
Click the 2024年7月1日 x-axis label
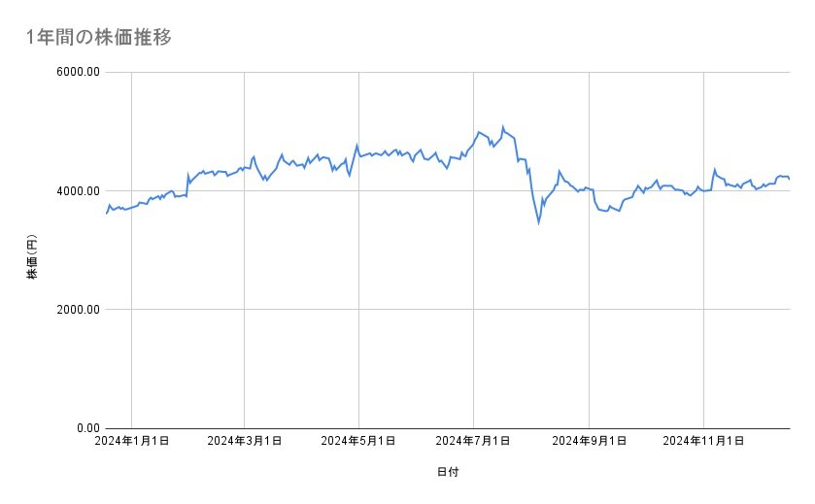coord(474,441)
